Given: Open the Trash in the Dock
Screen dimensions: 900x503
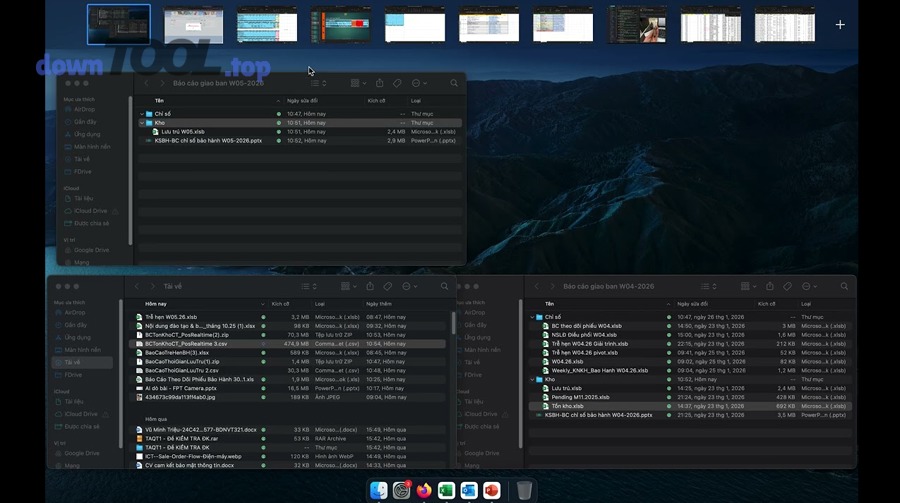Looking at the screenshot, I should coord(524,490).
